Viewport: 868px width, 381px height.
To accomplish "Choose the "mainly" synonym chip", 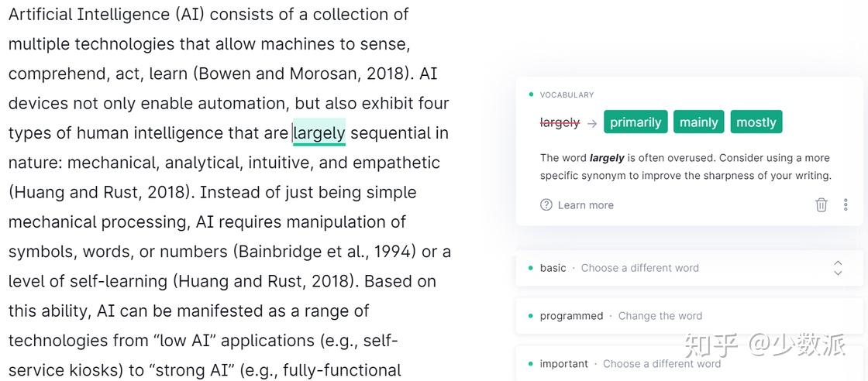I will coord(698,122).
